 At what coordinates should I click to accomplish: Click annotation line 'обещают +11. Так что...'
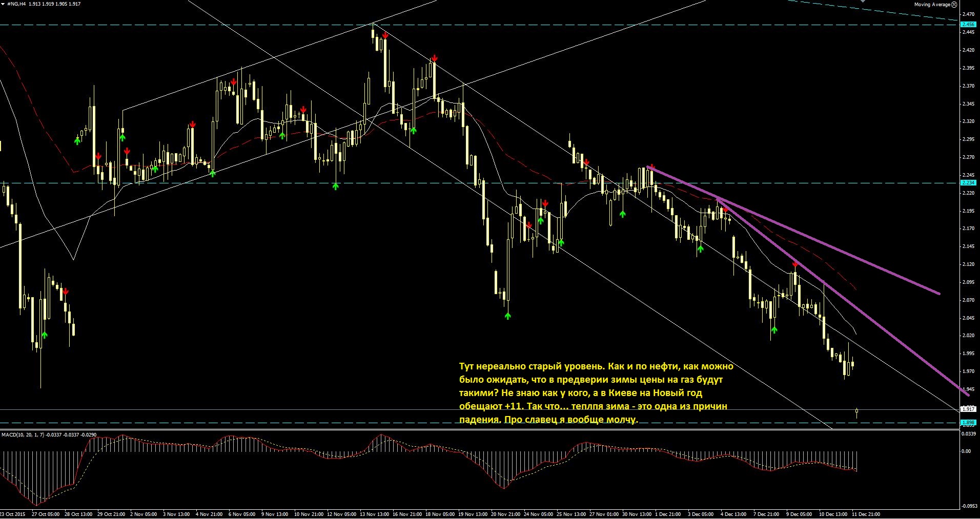click(x=593, y=406)
